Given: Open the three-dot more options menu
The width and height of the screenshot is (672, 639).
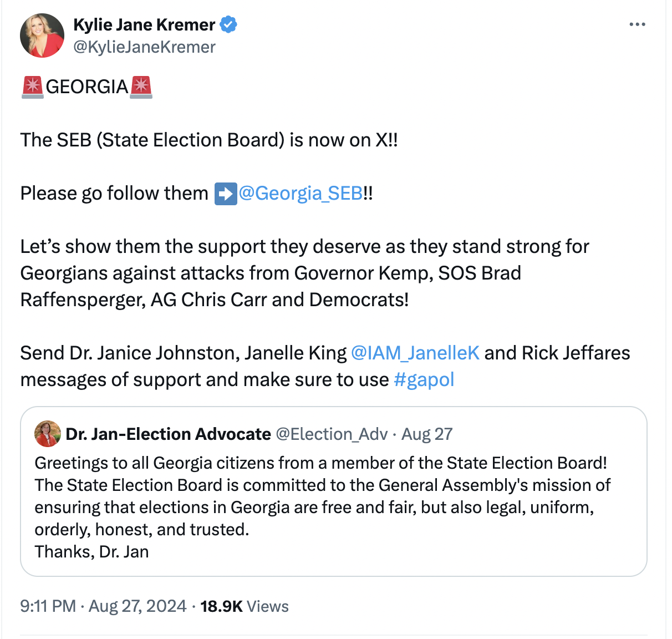Looking at the screenshot, I should click(637, 24).
